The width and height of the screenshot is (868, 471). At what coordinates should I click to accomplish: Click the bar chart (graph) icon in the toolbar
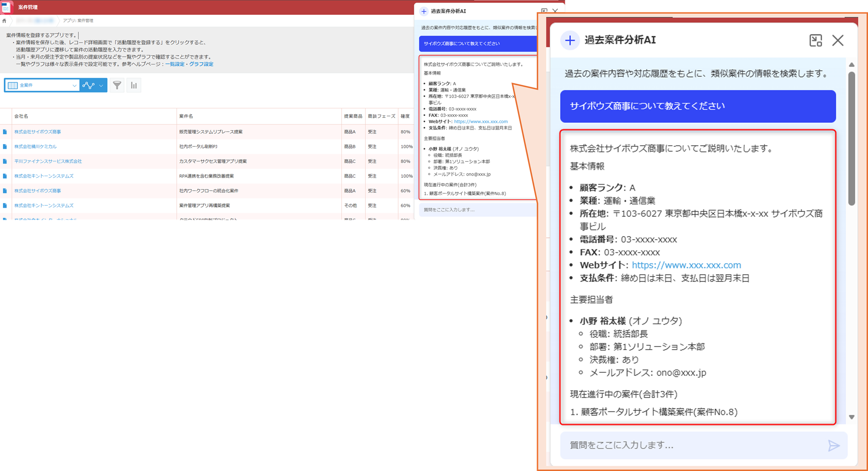(134, 85)
